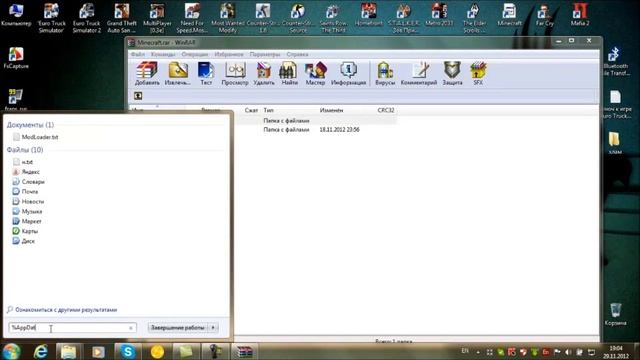The width and height of the screenshot is (640, 360).
Task: Select the Metro 2033 desktop shortcut
Action: (439, 15)
